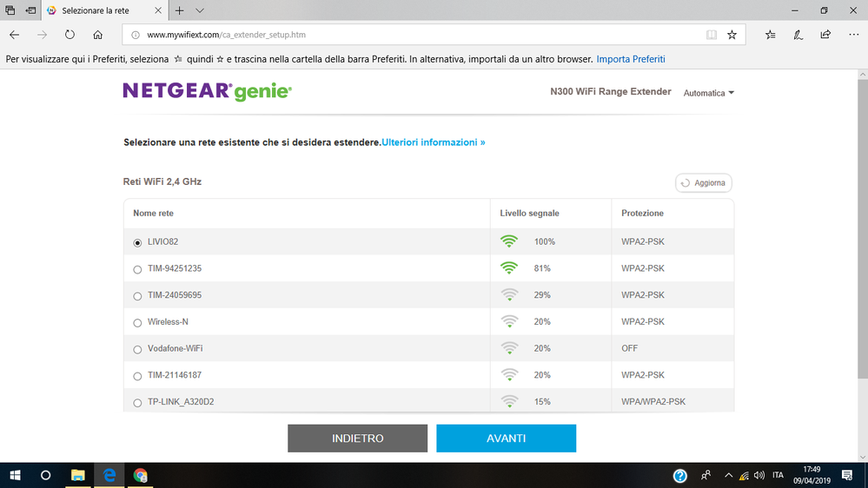Select the TIM-24059695 network radio button

pos(137,296)
